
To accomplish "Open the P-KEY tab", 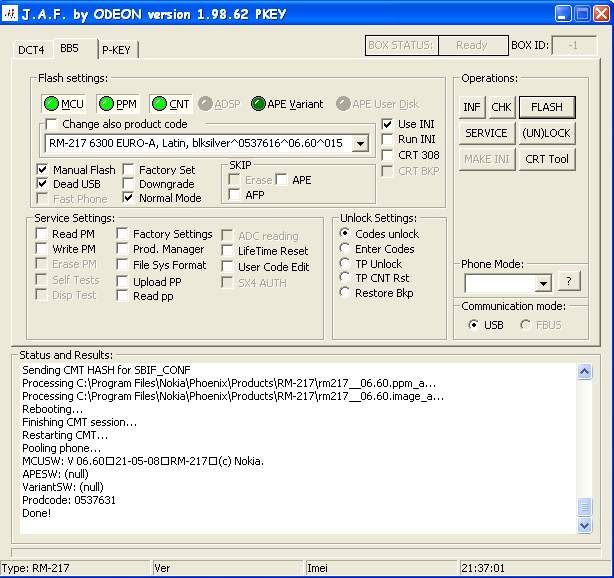I will point(117,50).
